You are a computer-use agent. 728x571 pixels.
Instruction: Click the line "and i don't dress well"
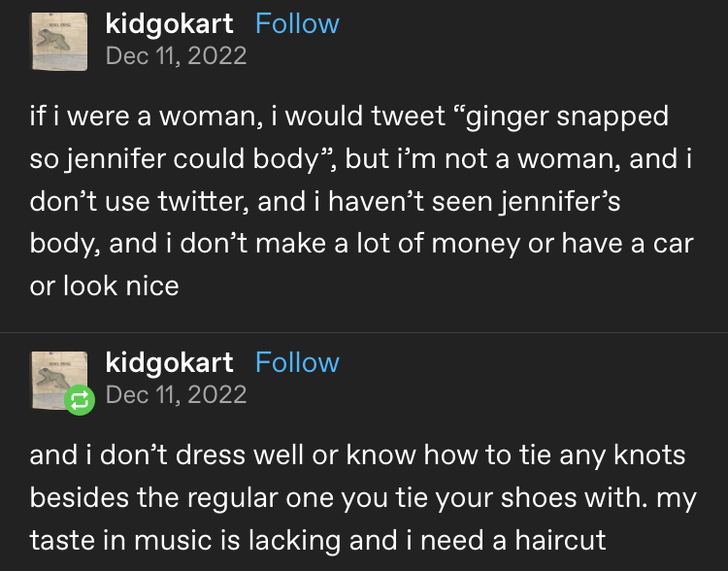point(357,454)
